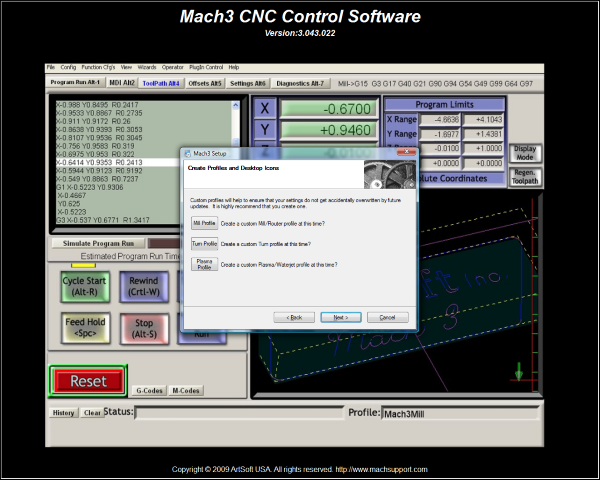The width and height of the screenshot is (600, 480).
Task: Open the Wizards menu
Action: pos(144,67)
